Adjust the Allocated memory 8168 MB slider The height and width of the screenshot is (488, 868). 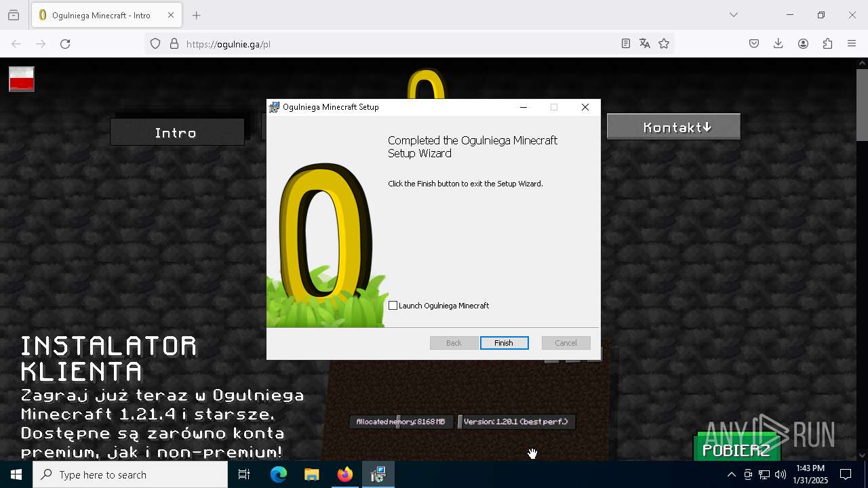pyautogui.click(x=401, y=422)
